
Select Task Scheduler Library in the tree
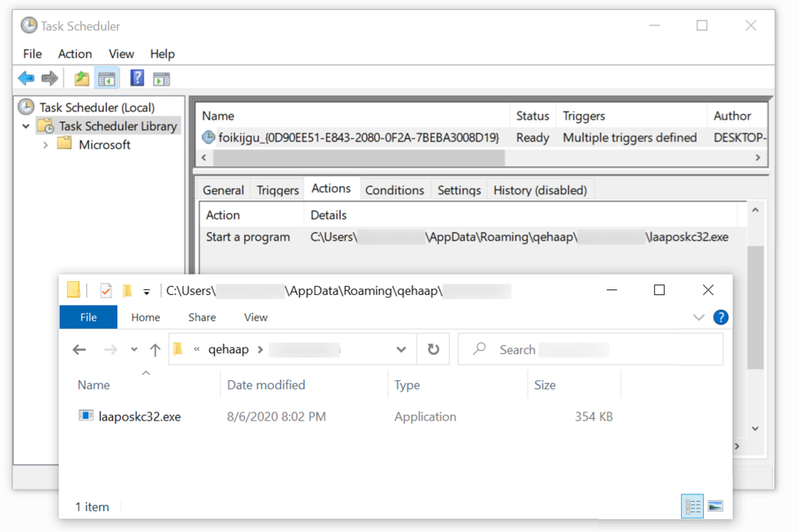point(118,126)
